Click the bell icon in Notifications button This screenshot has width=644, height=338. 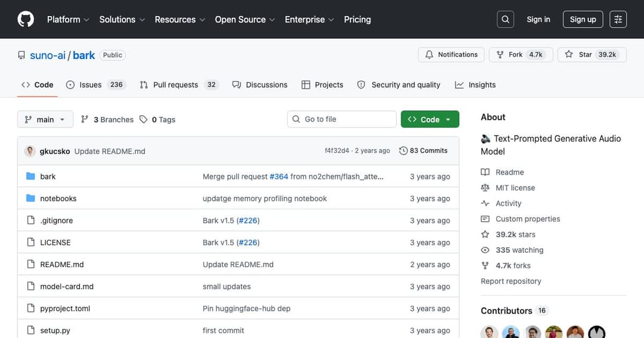coord(429,55)
